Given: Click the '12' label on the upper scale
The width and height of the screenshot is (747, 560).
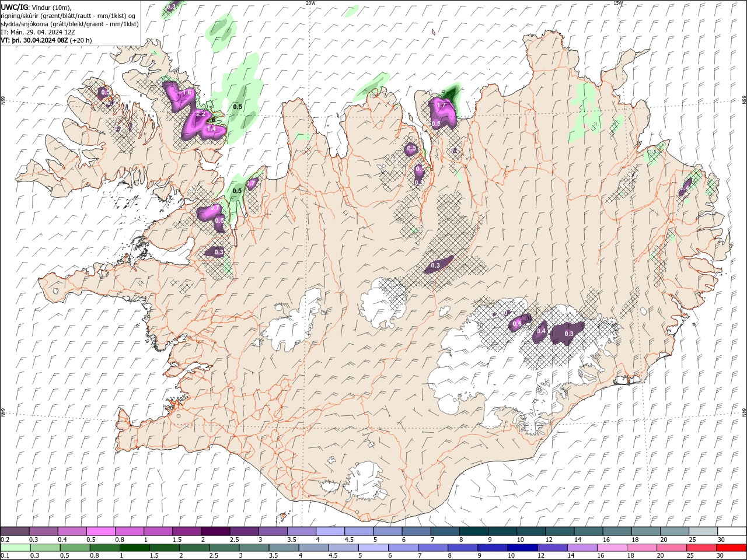Looking at the screenshot, I should click(549, 540).
